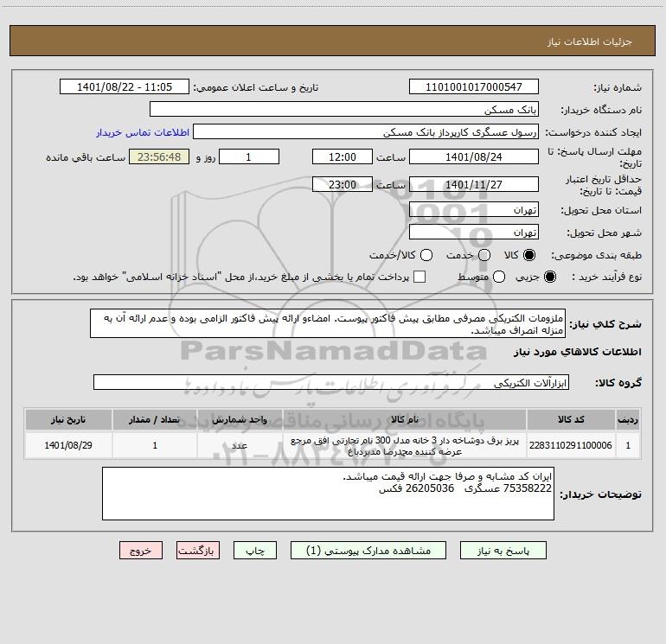Viewport: 666px width, 644px height.
Task: Click product code cell 228311029110006
Action: pos(571,445)
